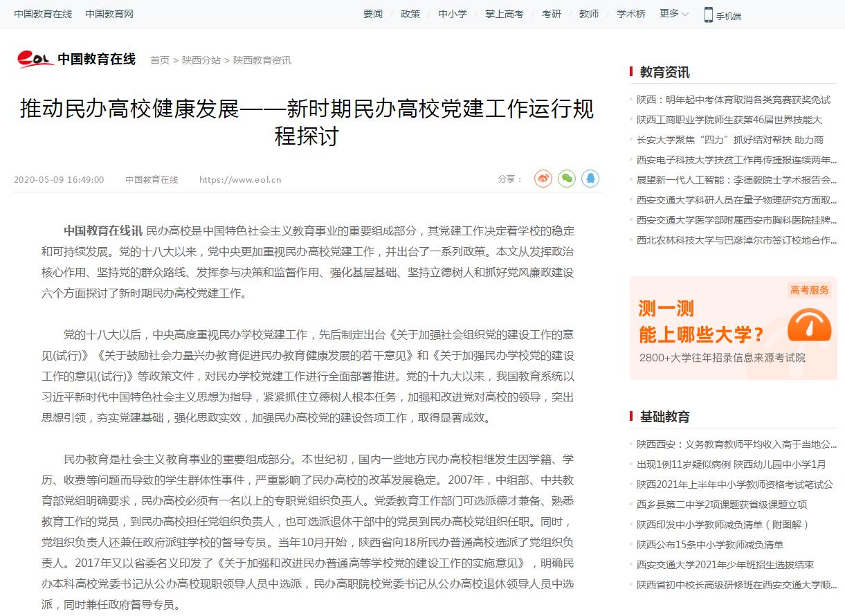Go to 首页 breadcrumb

point(160,60)
